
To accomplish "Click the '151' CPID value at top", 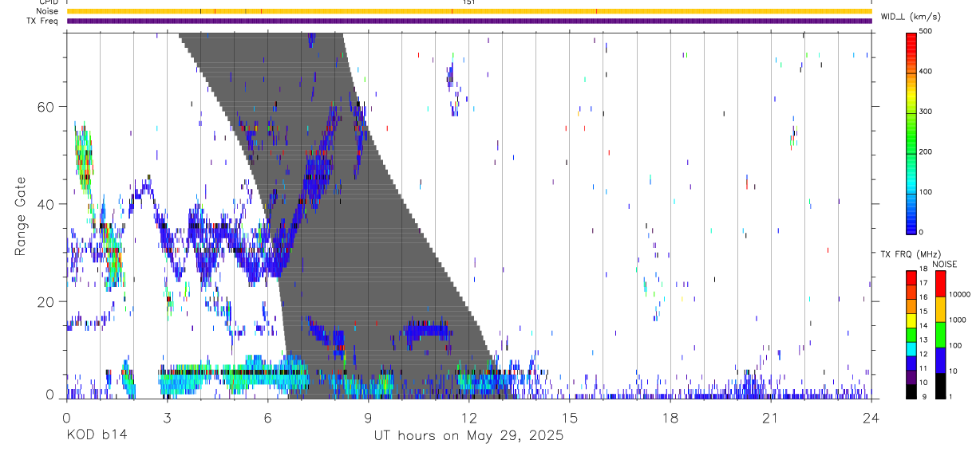I will 469,2.
